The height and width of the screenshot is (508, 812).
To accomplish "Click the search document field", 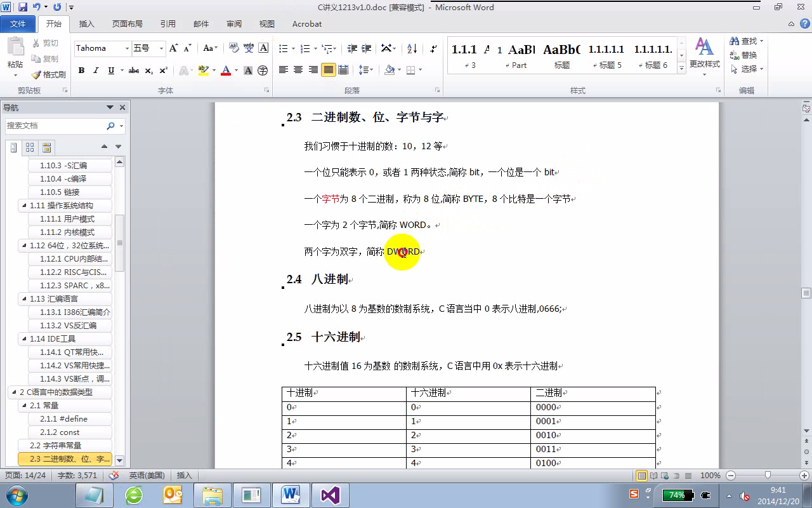I will [56, 126].
